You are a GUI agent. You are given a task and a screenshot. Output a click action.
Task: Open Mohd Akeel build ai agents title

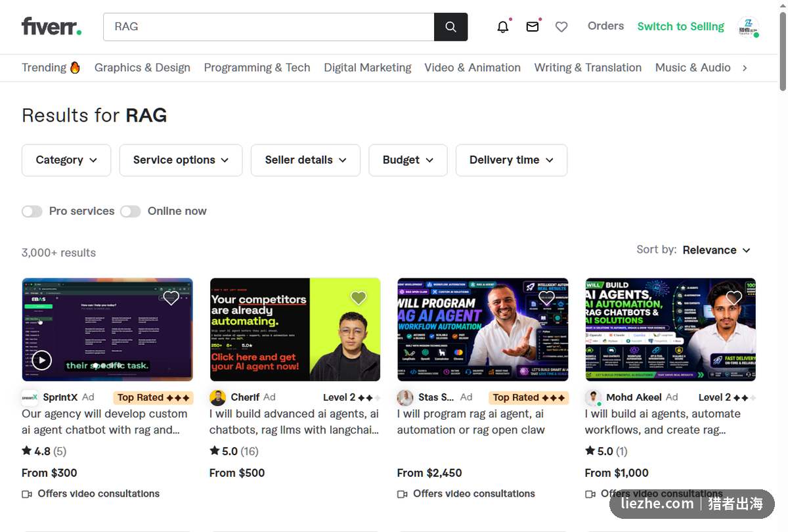[663, 422]
